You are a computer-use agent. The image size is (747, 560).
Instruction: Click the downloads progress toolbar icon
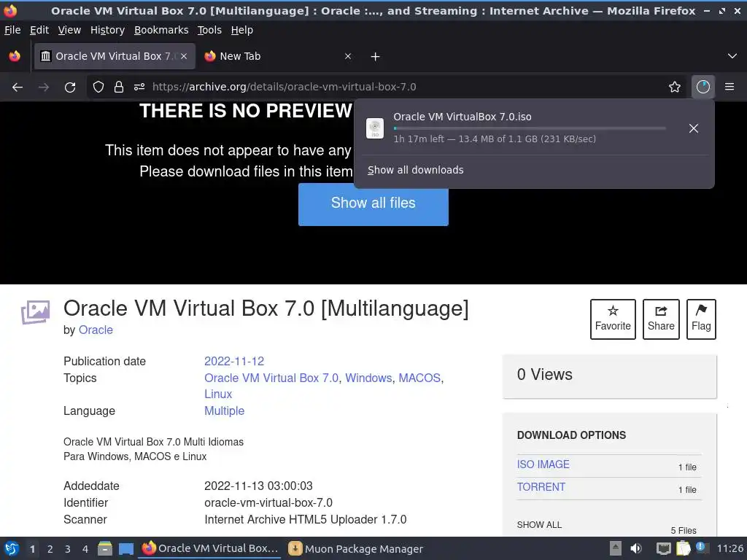tap(703, 87)
